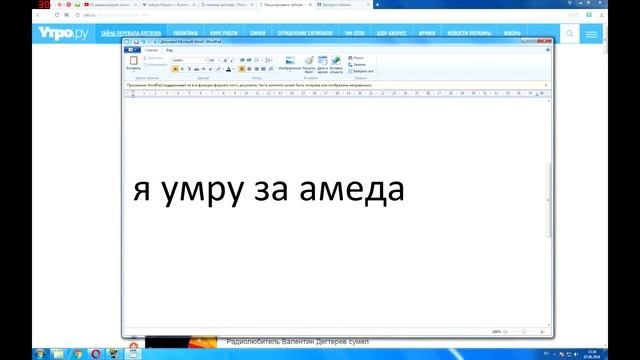Click the decrease indent icon
Image resolution: width=640 pixels, height=360 pixels.
pyautogui.click(x=242, y=60)
